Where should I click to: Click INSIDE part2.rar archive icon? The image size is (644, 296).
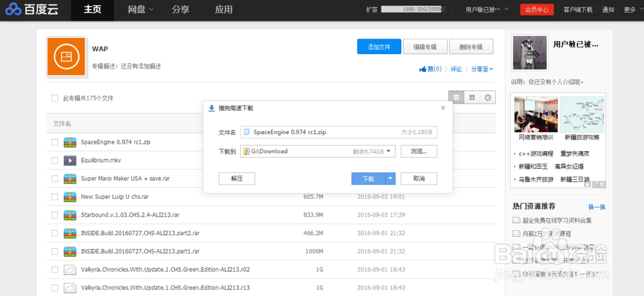click(70, 233)
